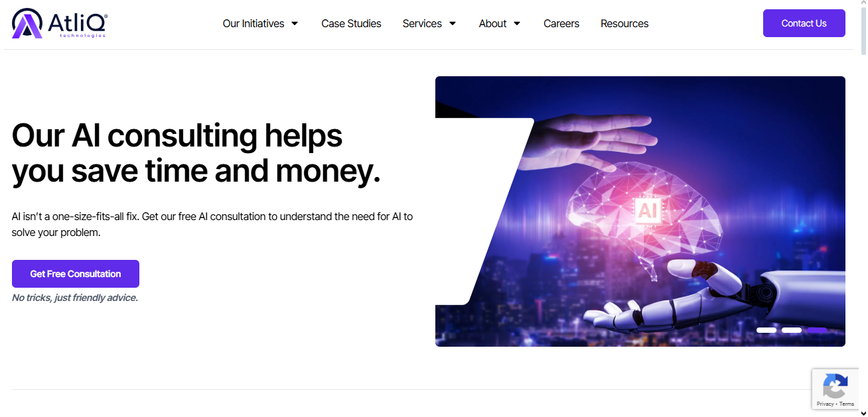Screen dimensions: 868x417
Task: Select the third purple carousel indicator
Action: [x=817, y=329]
